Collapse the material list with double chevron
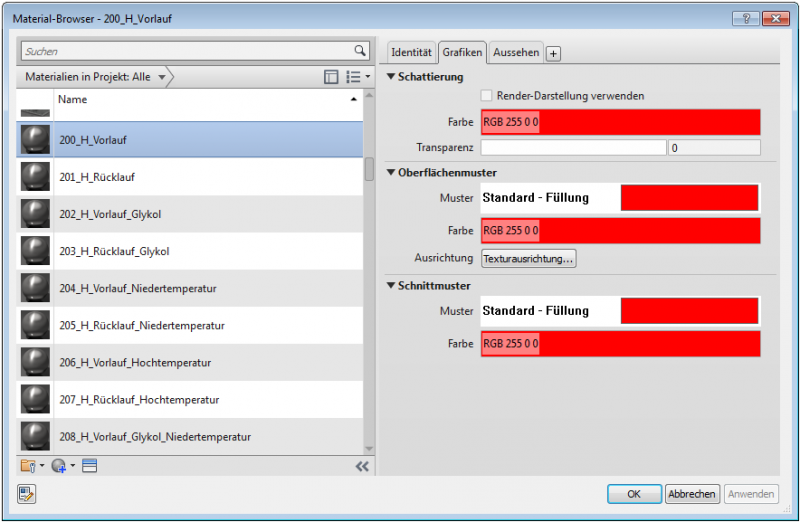This screenshot has width=800, height=522. [362, 466]
